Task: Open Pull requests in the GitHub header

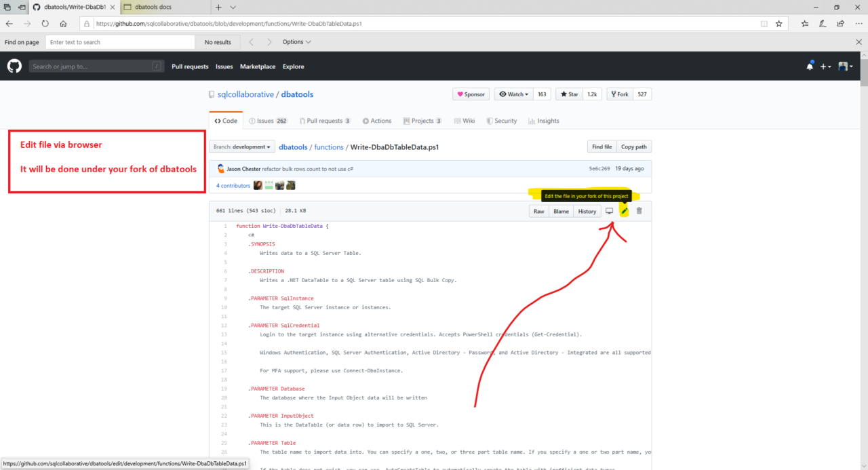Action: pyautogui.click(x=190, y=66)
